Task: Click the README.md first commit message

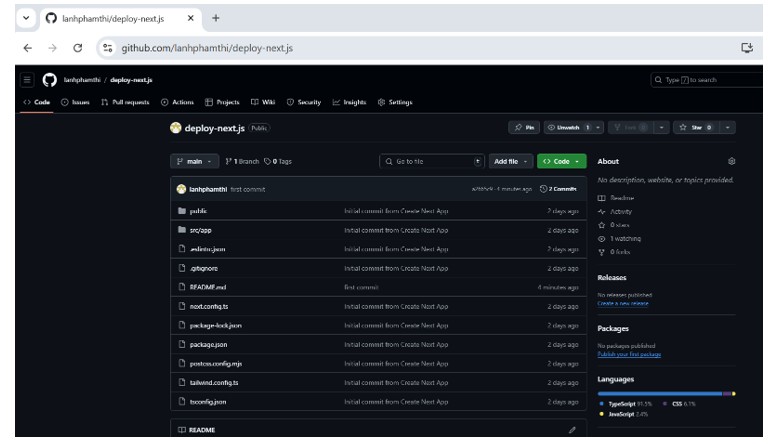Action: (x=361, y=287)
